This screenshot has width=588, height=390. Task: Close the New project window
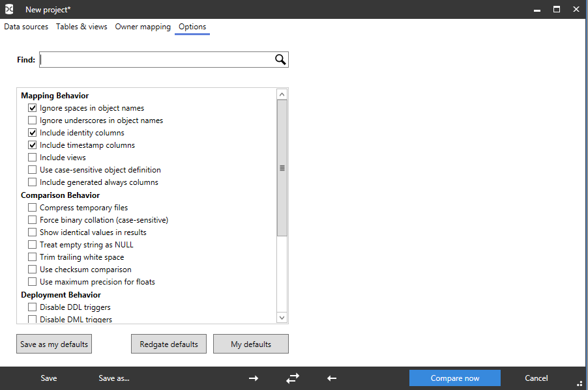click(576, 9)
